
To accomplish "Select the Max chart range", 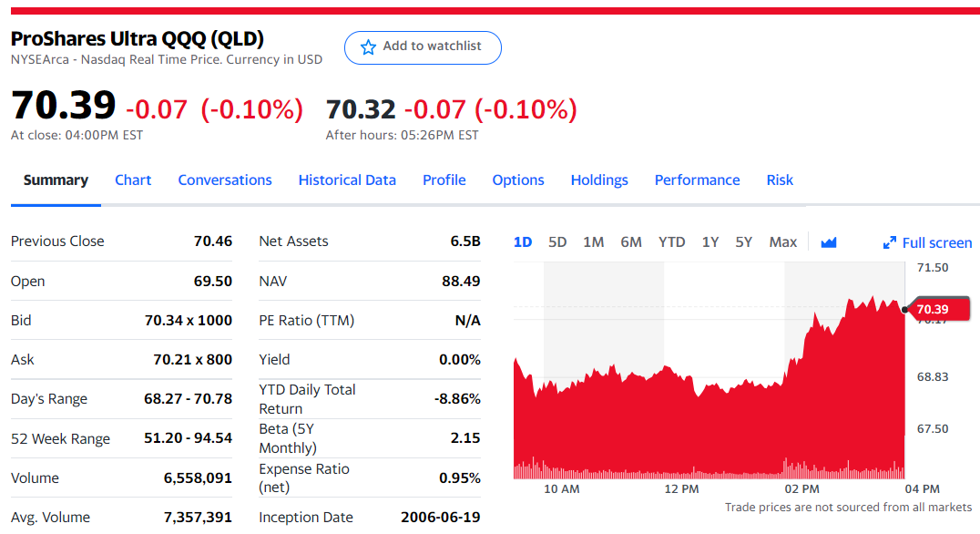I will pos(783,242).
